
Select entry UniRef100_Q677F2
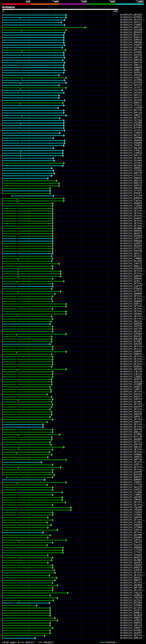pos(131,118)
